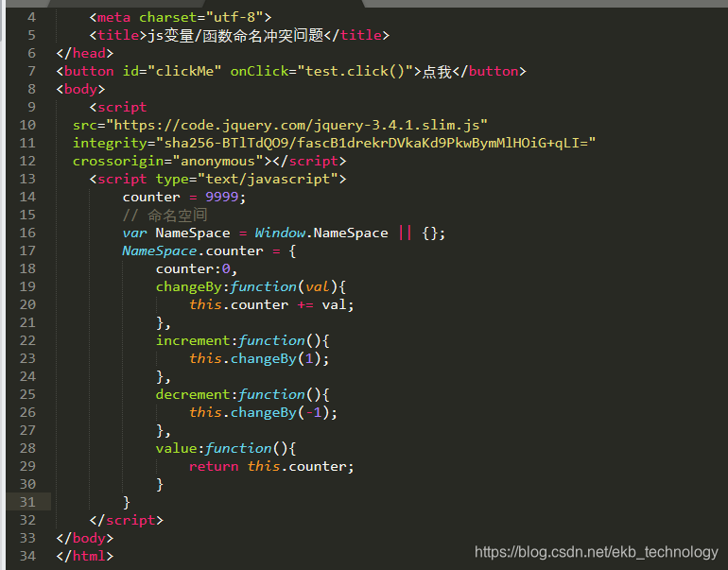
Task: Click the var keyword on line 16
Action: pyautogui.click(x=134, y=233)
